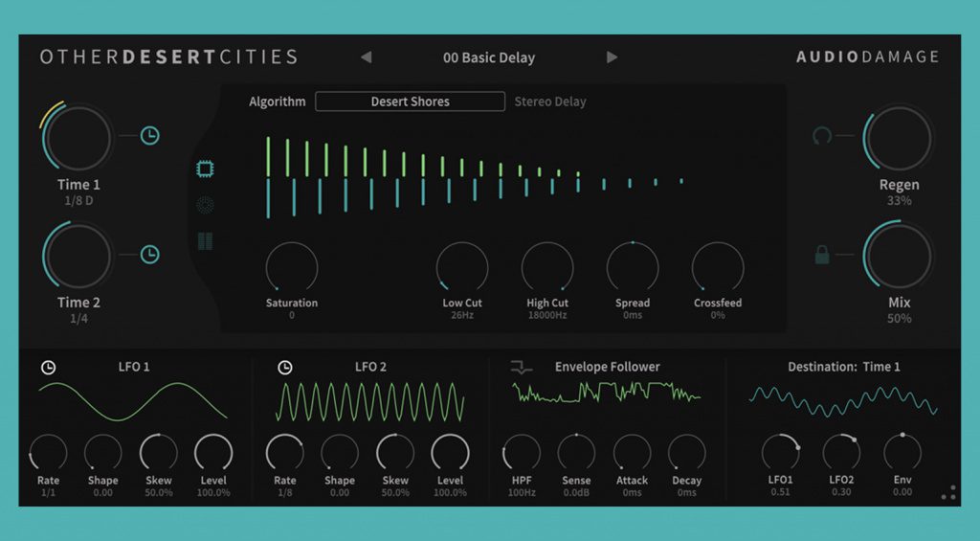Click the LFO 2 Level knob
Viewport: 980px width, 541px height.
click(x=451, y=453)
